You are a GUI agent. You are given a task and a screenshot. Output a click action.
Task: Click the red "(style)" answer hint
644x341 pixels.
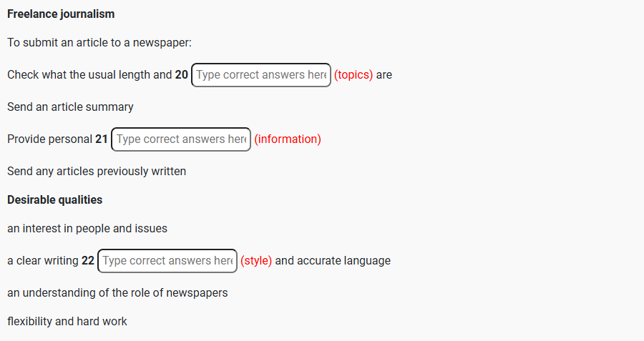coord(256,261)
